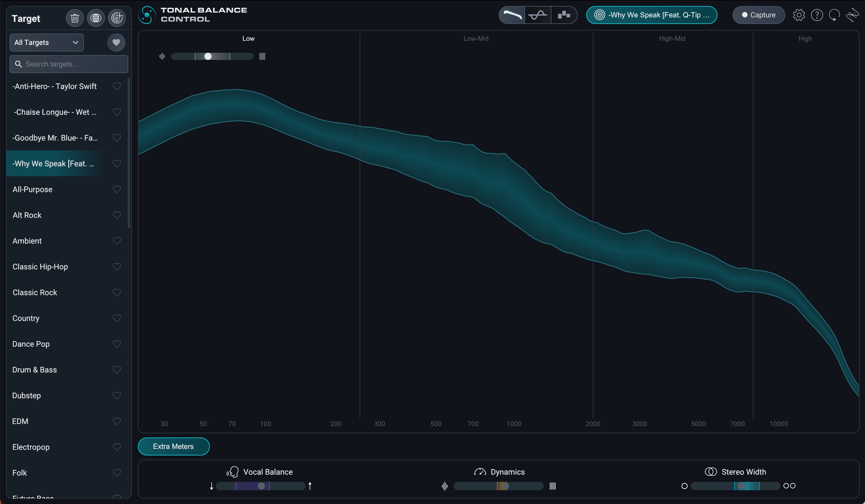Image resolution: width=865 pixels, height=504 pixels.
Task: Open help with the question mark icon
Action: click(817, 15)
